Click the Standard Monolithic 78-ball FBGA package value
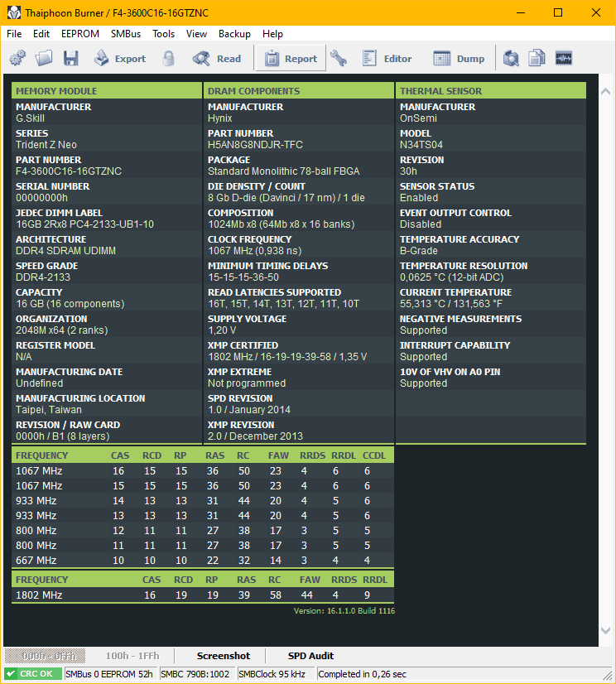Viewport: 616px width, 684px height. tap(283, 171)
